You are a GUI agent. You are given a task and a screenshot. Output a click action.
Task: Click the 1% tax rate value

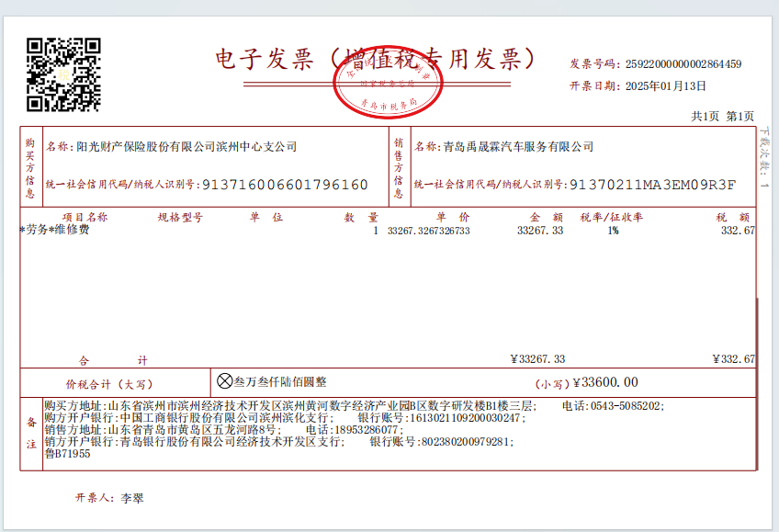click(612, 231)
